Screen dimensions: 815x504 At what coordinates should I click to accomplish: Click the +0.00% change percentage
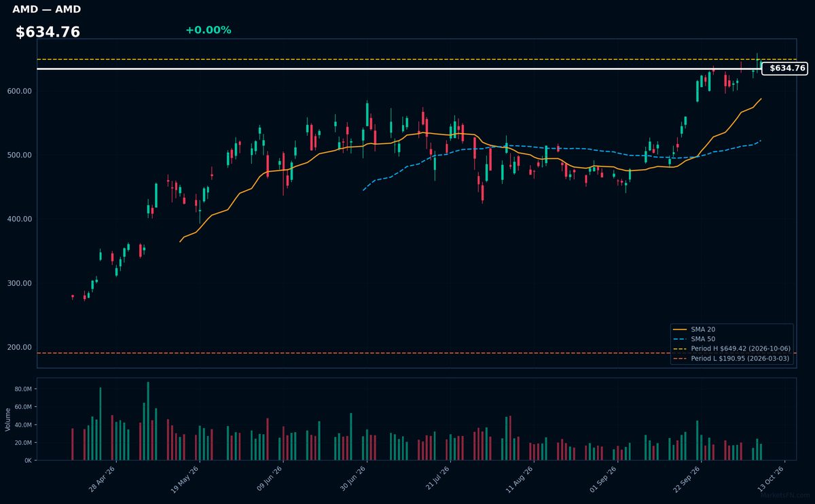point(208,30)
